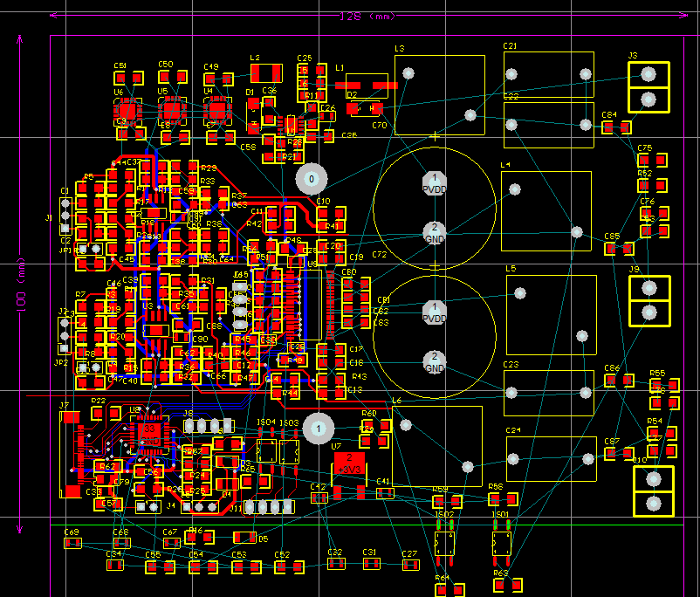Pick the U5 IC footprint

click(171, 110)
